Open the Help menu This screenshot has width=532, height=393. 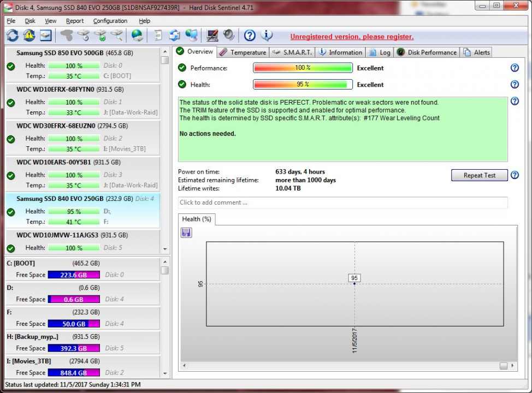[145, 21]
